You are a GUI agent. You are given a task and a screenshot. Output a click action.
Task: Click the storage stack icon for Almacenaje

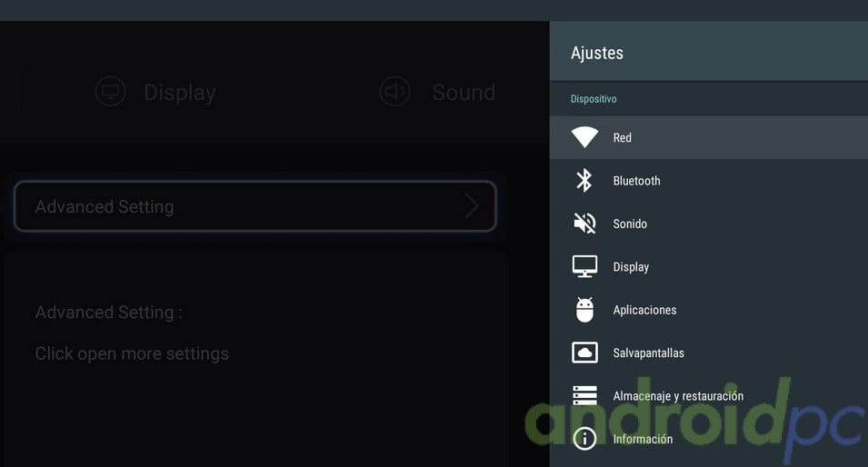pos(584,395)
